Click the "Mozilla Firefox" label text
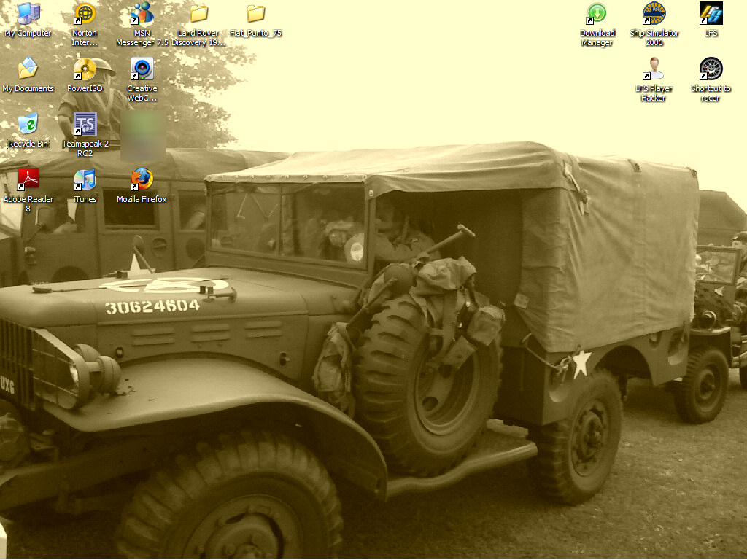Screen dimensions: 747x560 click(x=142, y=199)
